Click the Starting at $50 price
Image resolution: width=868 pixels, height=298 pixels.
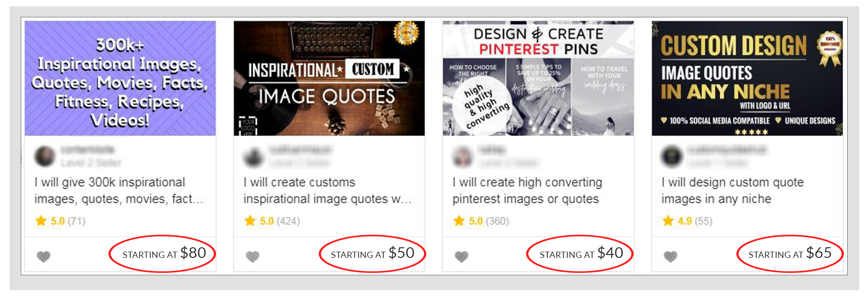coord(372,254)
